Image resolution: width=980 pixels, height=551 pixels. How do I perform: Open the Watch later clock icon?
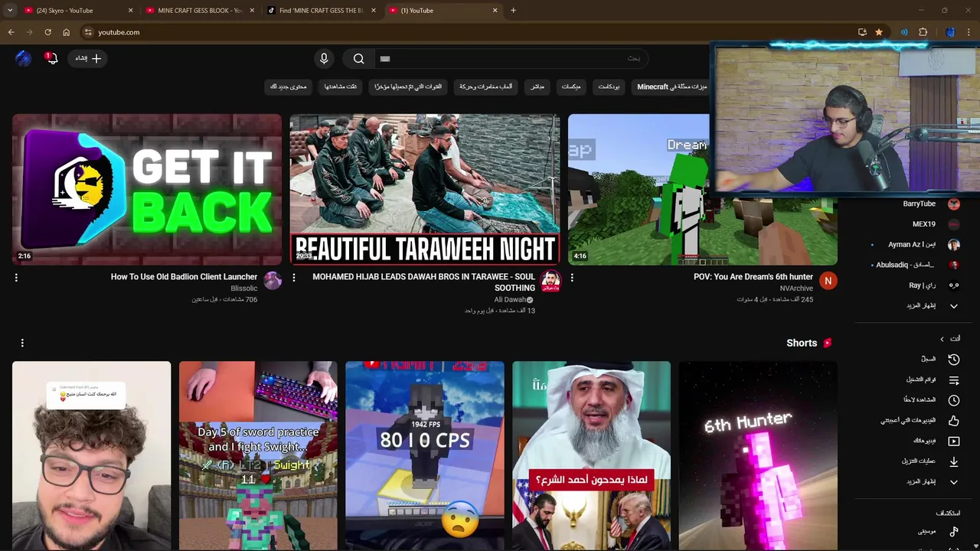[954, 399]
